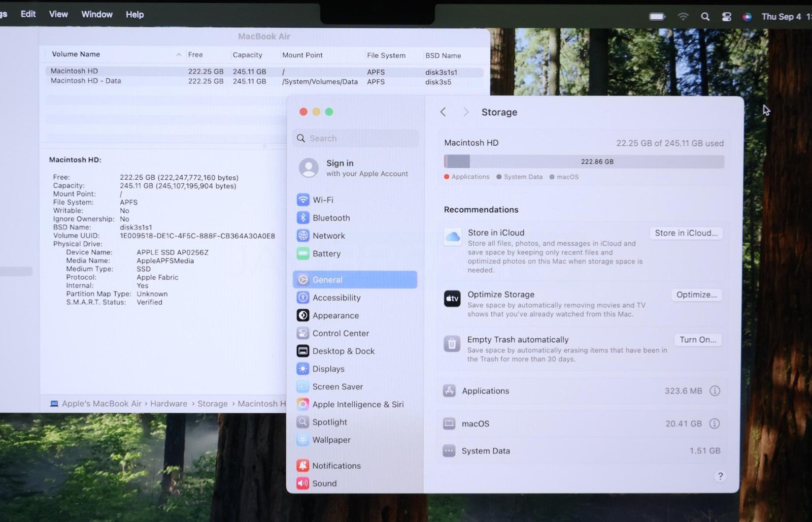The width and height of the screenshot is (812, 522).
Task: Go back in System Settings
Action: (443, 112)
